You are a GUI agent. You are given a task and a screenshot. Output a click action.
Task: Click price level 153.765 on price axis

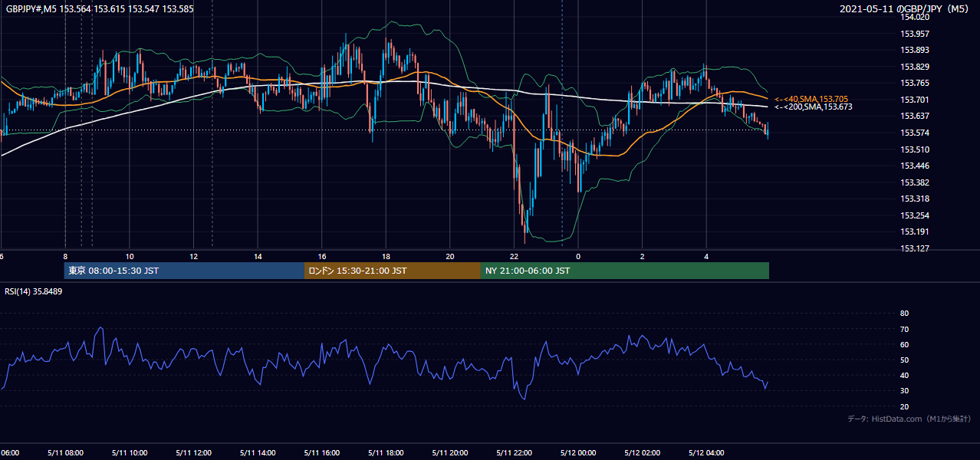point(915,83)
